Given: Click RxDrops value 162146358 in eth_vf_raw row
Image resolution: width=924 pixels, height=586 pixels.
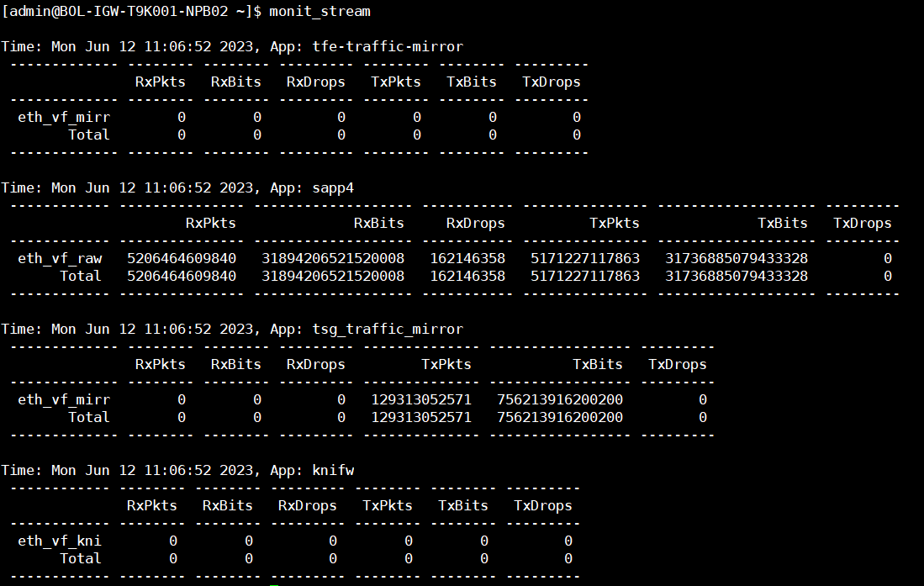Looking at the screenshot, I should click(467, 258).
